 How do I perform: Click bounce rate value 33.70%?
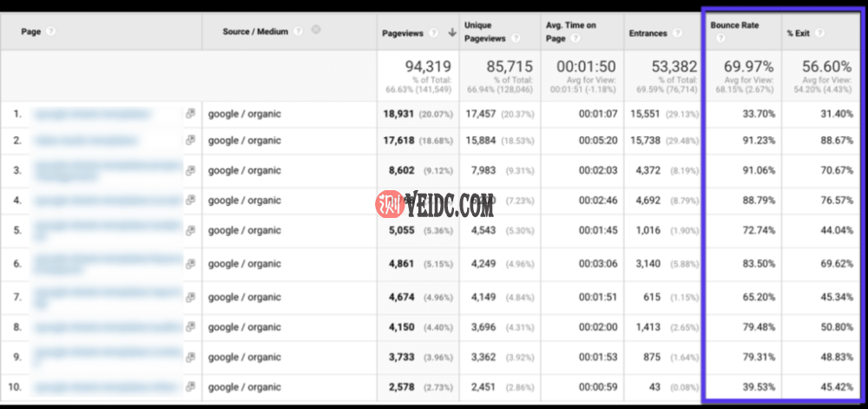pos(759,114)
